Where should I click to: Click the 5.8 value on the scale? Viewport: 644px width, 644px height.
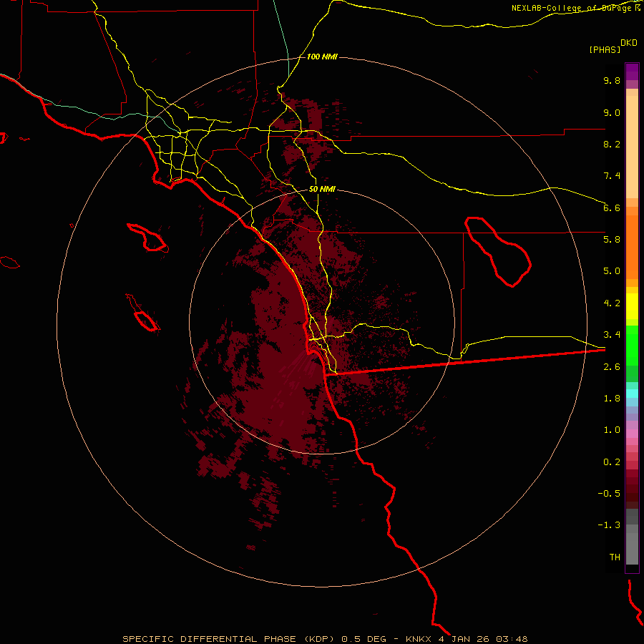612,239
